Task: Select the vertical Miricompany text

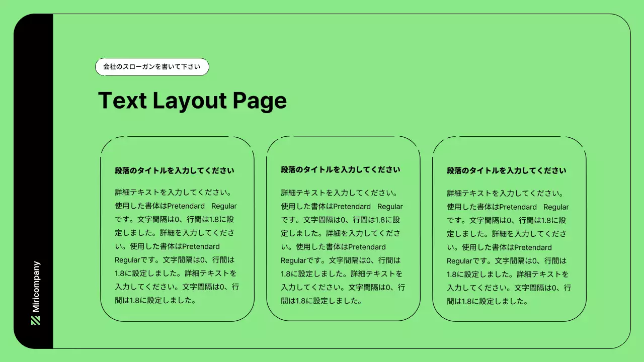Action: (36, 287)
